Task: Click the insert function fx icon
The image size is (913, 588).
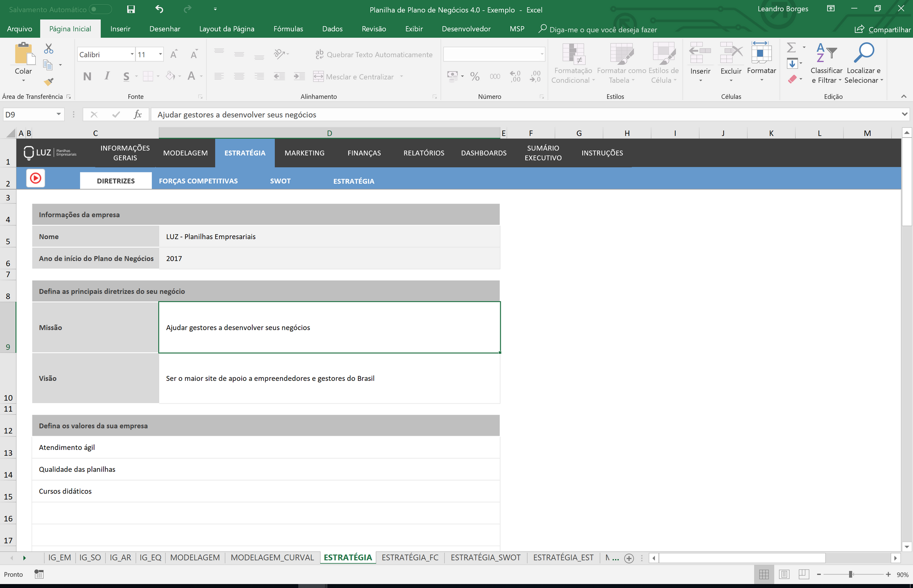Action: tap(138, 114)
